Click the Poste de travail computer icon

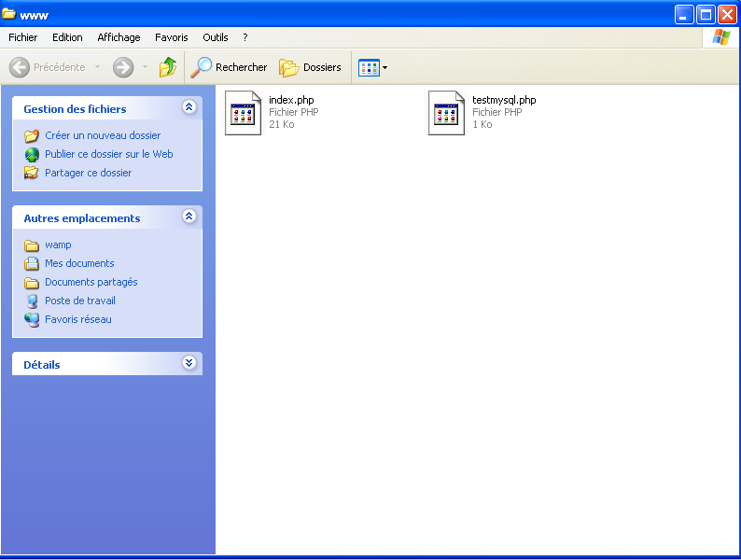(x=32, y=301)
